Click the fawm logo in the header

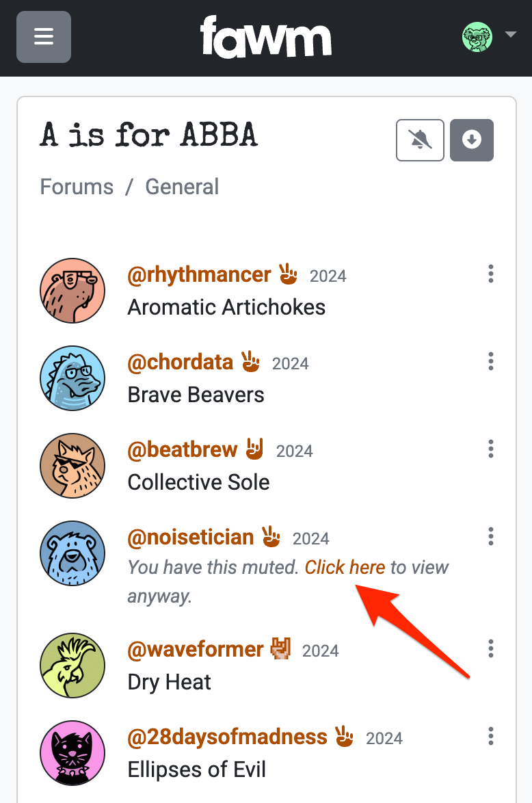(x=266, y=37)
